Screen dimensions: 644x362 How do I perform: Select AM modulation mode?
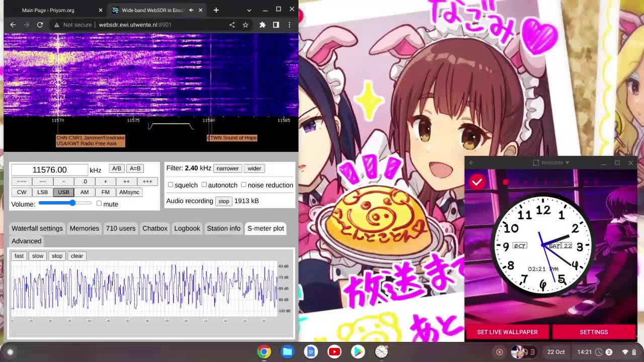[x=85, y=192]
